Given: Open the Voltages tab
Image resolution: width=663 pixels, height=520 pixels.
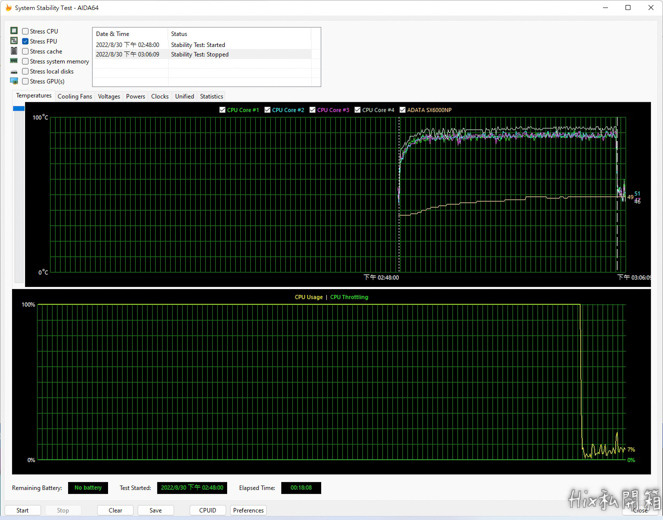Looking at the screenshot, I should point(109,96).
